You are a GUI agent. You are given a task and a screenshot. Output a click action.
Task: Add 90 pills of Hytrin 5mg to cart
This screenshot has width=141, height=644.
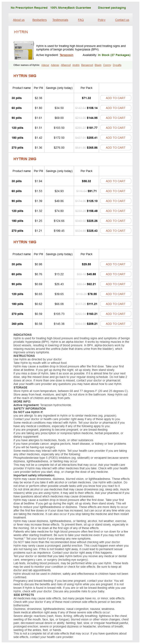click(x=116, y=118)
